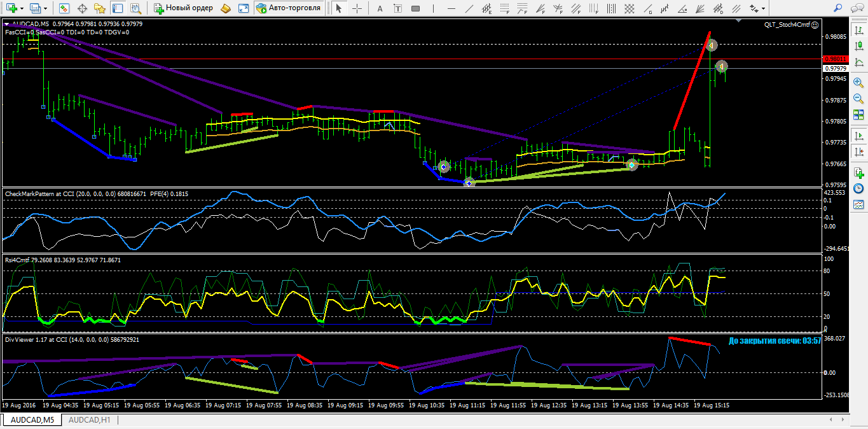Open the new chart dropdown arrow
This screenshot has width=868, height=429.
click(x=21, y=8)
